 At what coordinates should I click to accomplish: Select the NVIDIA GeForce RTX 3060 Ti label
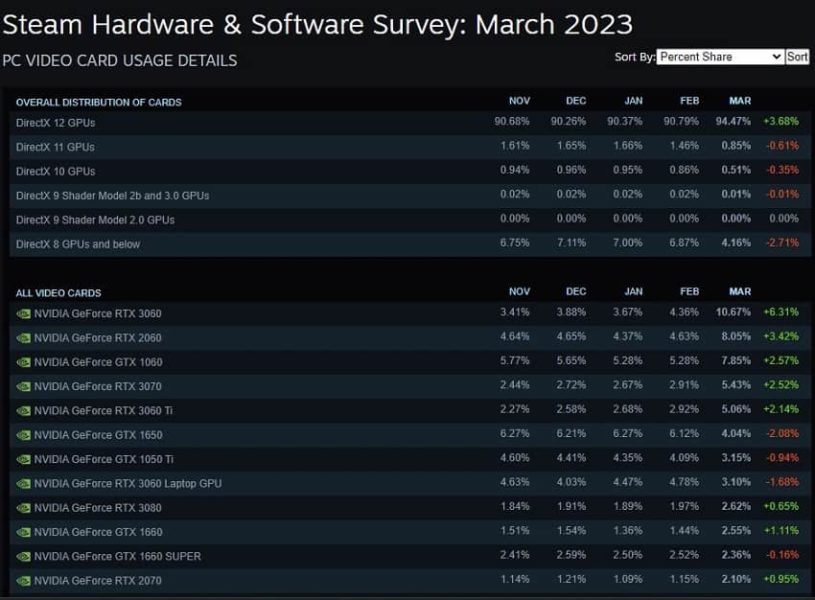[103, 411]
